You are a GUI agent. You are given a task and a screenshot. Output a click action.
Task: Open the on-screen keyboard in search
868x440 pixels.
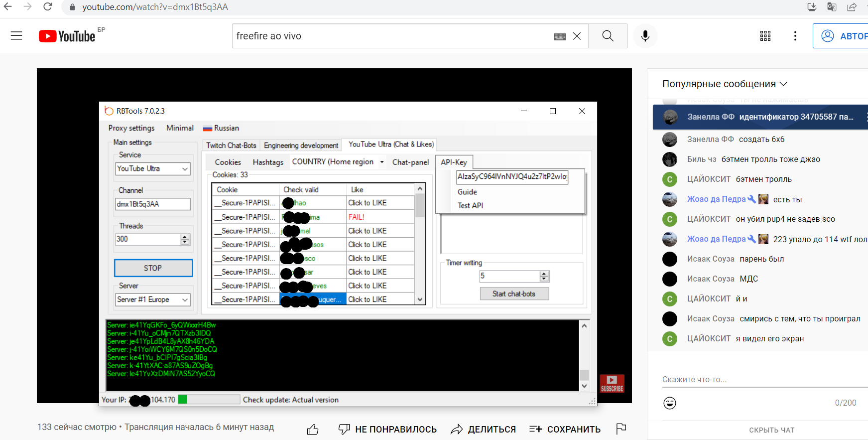point(560,36)
